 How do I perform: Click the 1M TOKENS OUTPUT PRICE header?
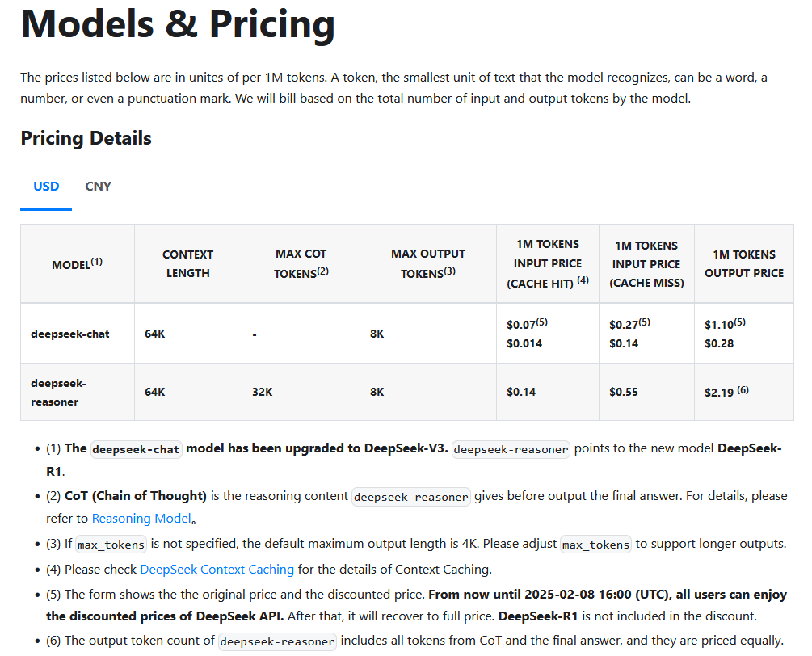pyautogui.click(x=744, y=263)
